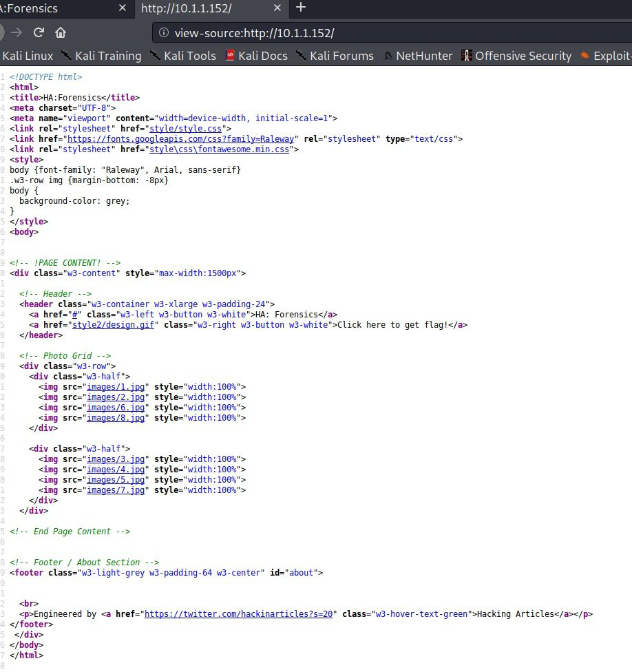Follow the twitter.com/hackinarticles link
Screen dimensions: 632x672
[239, 614]
